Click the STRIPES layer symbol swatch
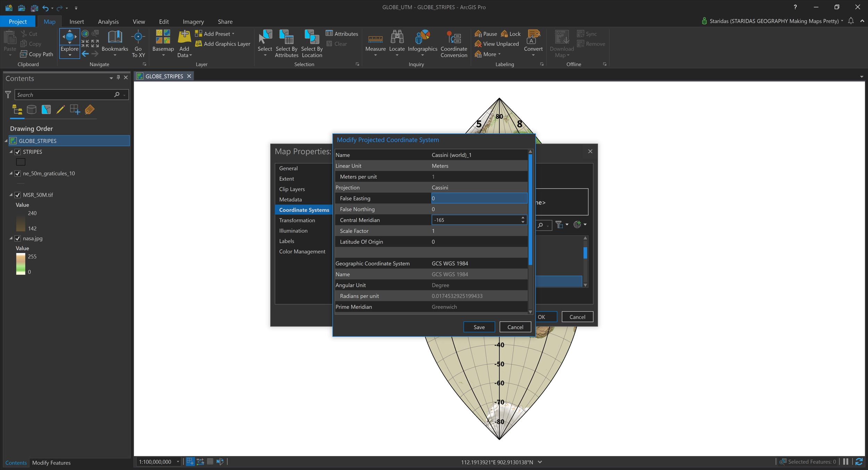The image size is (868, 470). 21,162
